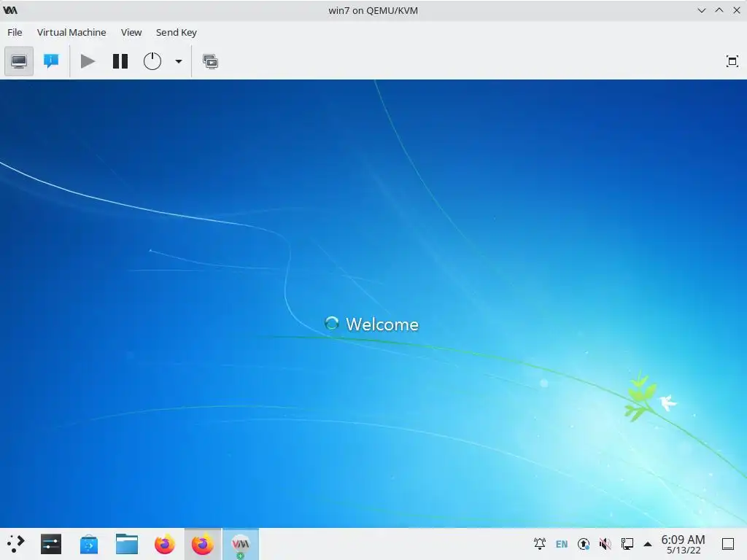Close the win7 QEMU/KVM window
This screenshot has height=560, width=747.
click(737, 10)
